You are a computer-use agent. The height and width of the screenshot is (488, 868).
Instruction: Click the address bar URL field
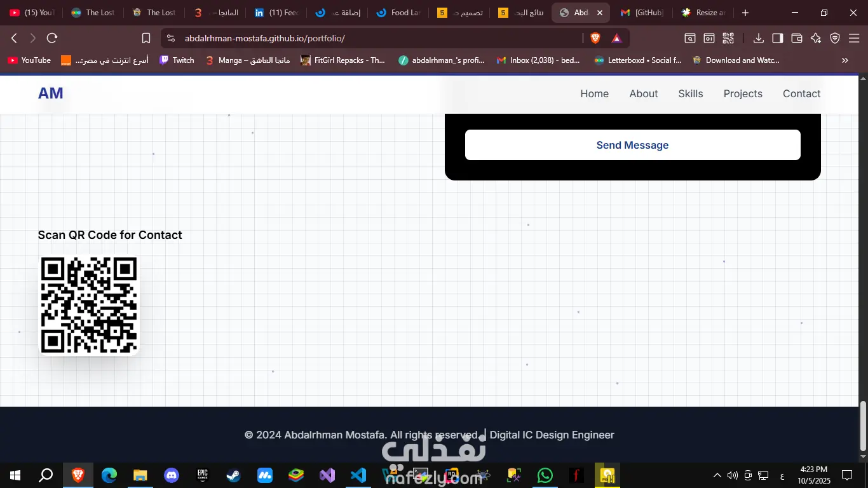pos(381,38)
